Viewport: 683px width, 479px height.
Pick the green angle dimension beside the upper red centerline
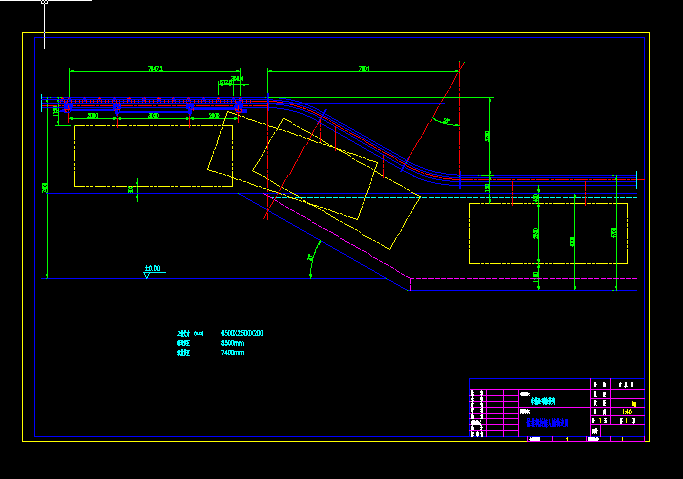[x=446, y=120]
